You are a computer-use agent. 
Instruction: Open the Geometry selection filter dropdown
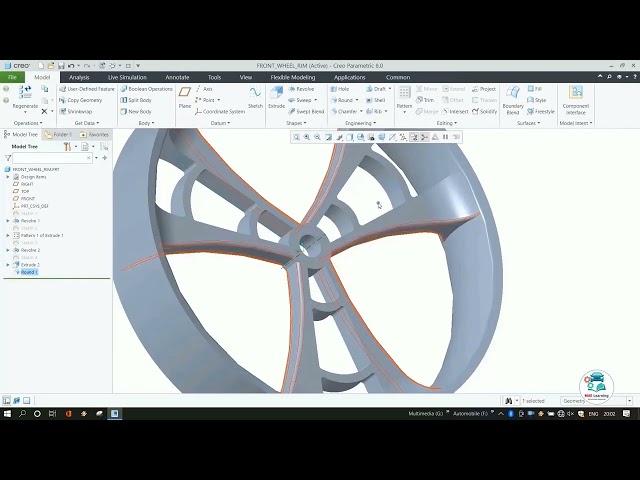coord(629,401)
